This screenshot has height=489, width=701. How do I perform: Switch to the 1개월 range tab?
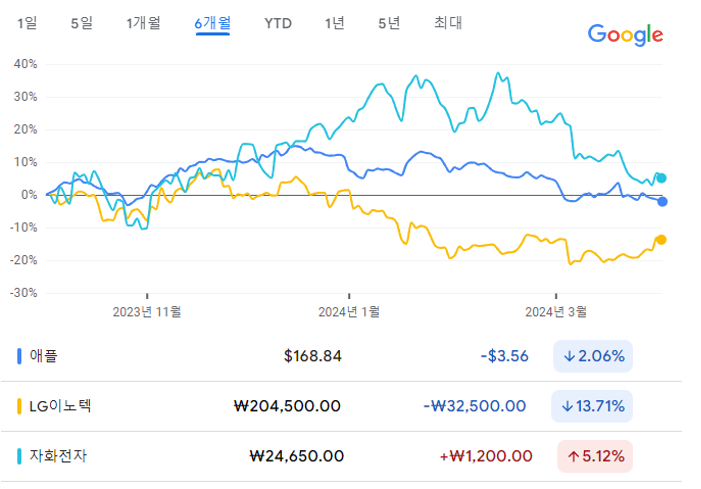coord(143,23)
